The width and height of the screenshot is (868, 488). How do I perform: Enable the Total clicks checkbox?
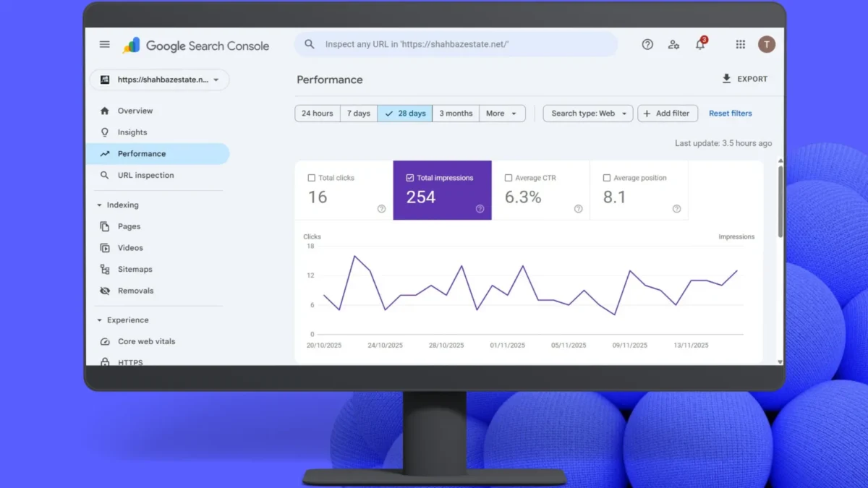[312, 178]
